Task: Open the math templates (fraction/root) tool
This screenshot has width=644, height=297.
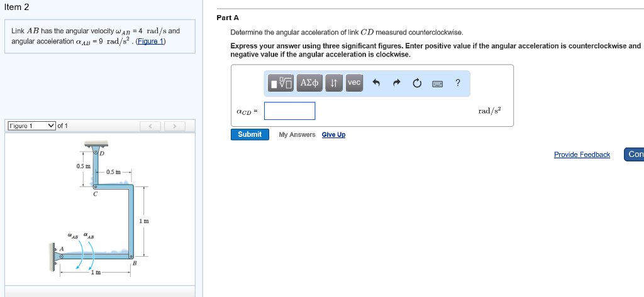Action: [x=281, y=83]
